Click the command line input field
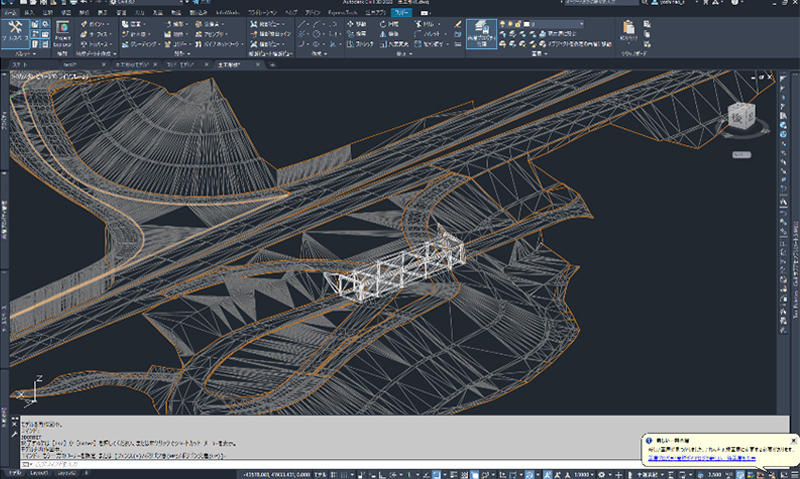This screenshot has height=479, width=800. tap(403, 464)
